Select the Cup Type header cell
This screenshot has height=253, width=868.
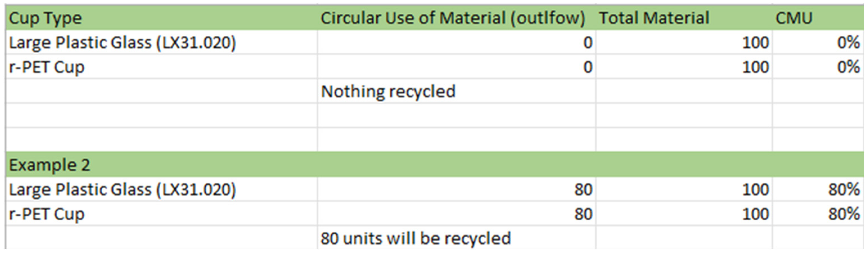[162, 18]
